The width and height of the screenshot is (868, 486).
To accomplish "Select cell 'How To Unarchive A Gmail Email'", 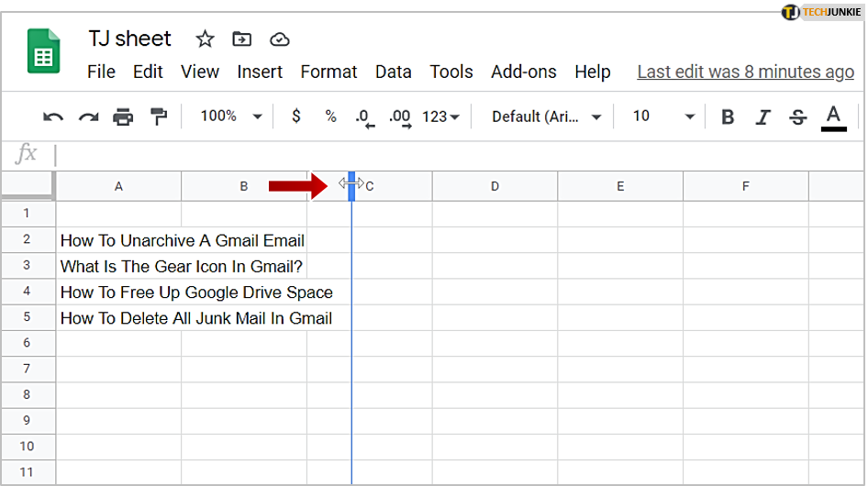I will 182,240.
